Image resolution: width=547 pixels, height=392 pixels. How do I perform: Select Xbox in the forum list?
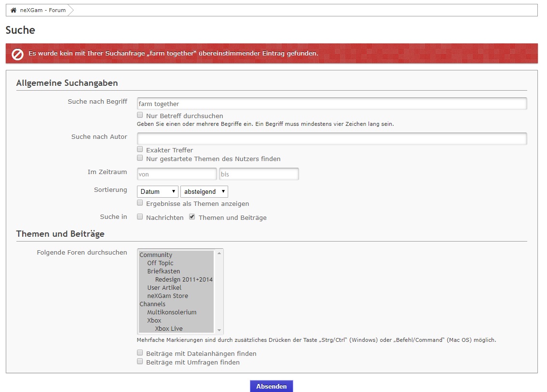176,320
